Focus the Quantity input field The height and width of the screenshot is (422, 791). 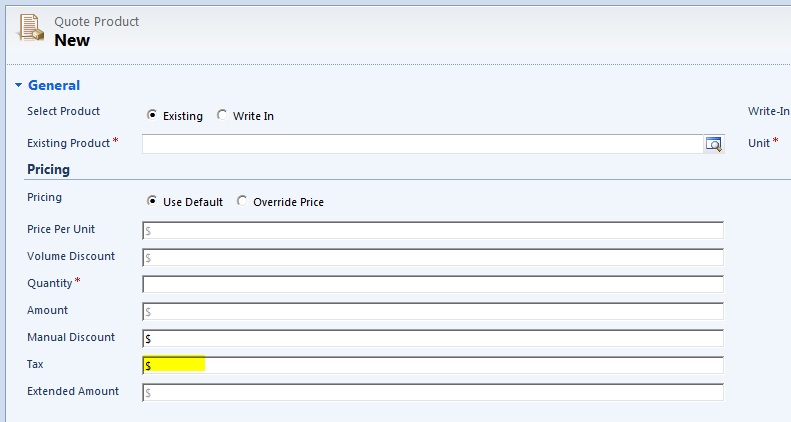coord(432,284)
